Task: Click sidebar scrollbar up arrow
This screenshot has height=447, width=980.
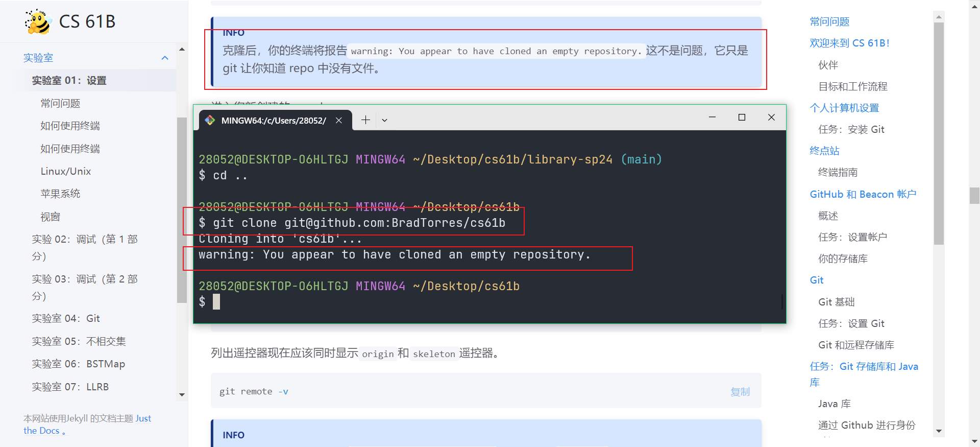Action: (x=182, y=50)
